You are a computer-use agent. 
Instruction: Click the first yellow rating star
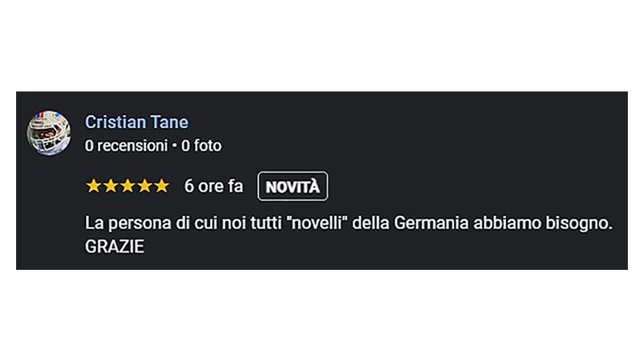[x=94, y=186]
